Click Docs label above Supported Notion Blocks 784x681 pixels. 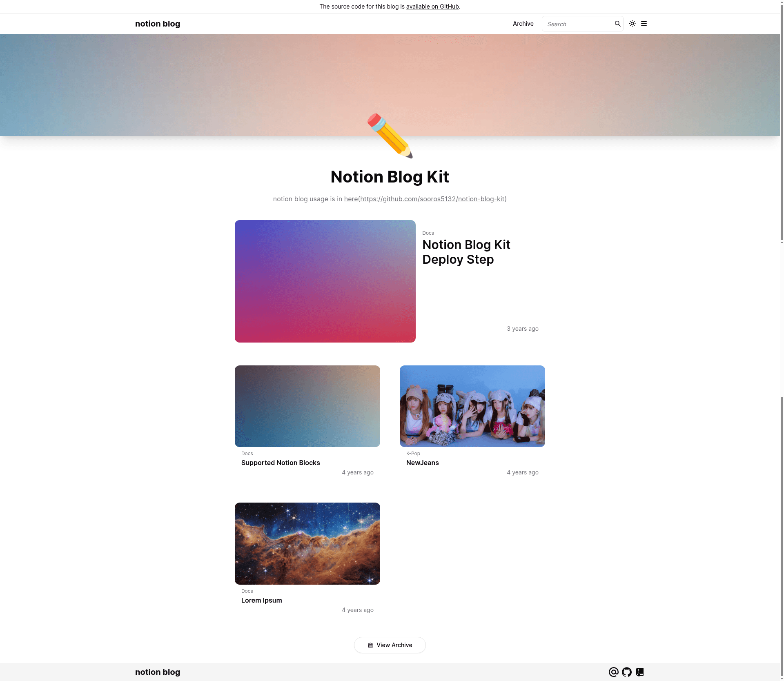tap(247, 454)
